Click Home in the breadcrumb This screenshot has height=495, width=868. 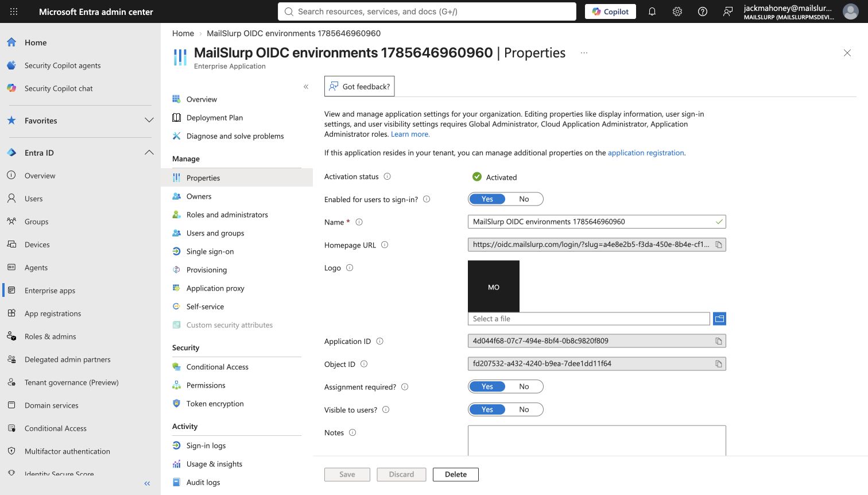(x=183, y=33)
